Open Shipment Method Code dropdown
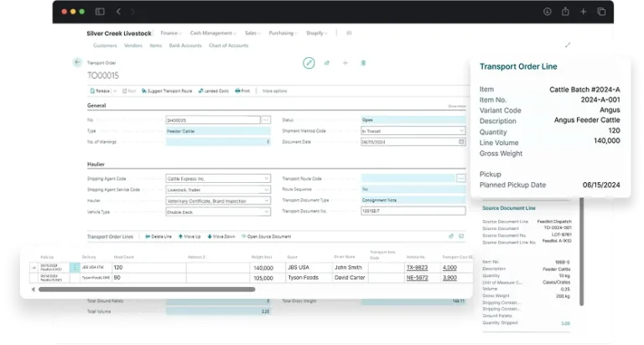The image size is (644, 345). click(462, 130)
